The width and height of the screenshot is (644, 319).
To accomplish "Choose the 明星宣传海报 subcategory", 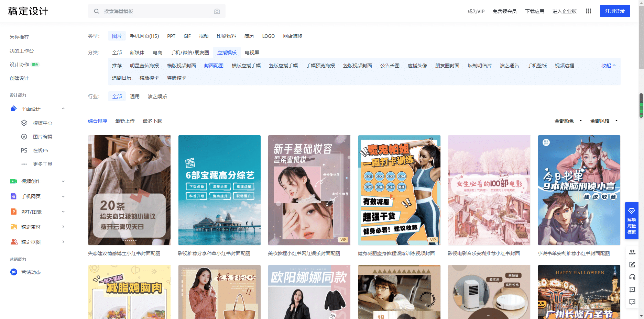I will pyautogui.click(x=144, y=66).
